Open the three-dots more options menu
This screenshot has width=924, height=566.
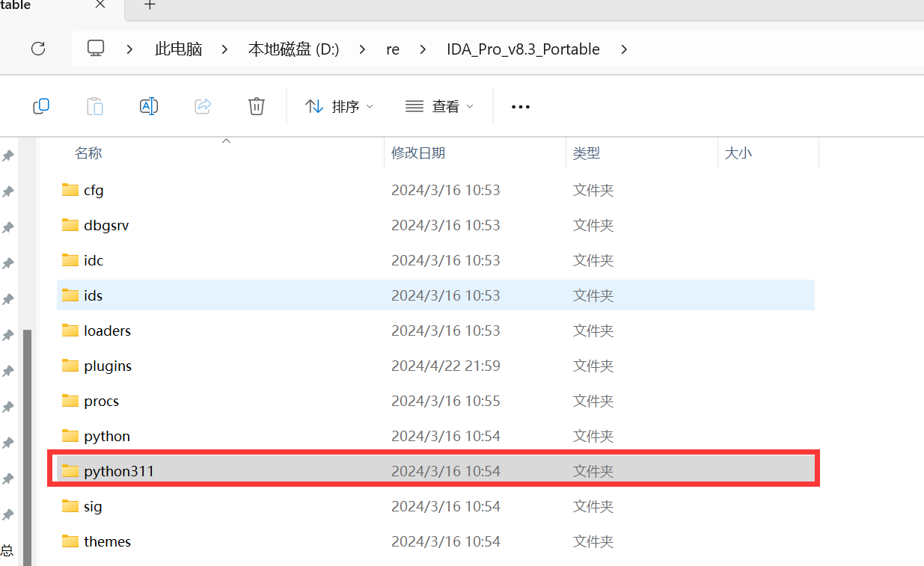521,107
